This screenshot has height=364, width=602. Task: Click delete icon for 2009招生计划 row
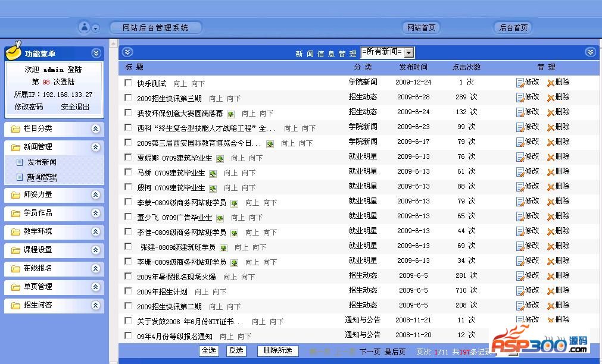point(550,291)
